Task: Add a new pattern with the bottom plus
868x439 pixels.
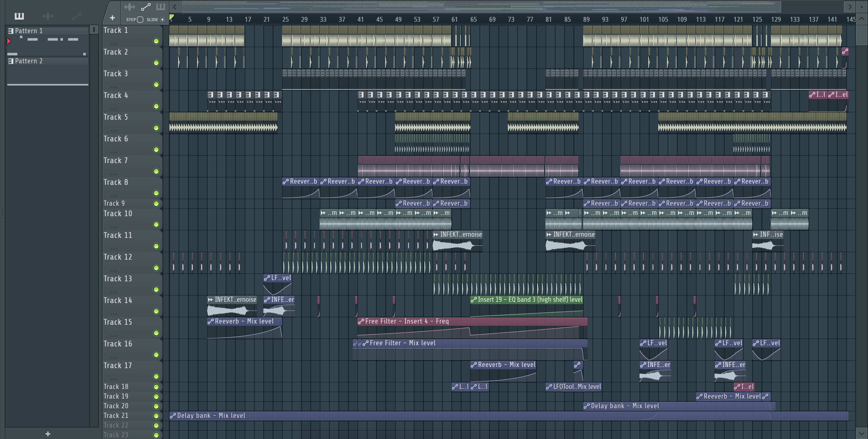Action: [48, 434]
